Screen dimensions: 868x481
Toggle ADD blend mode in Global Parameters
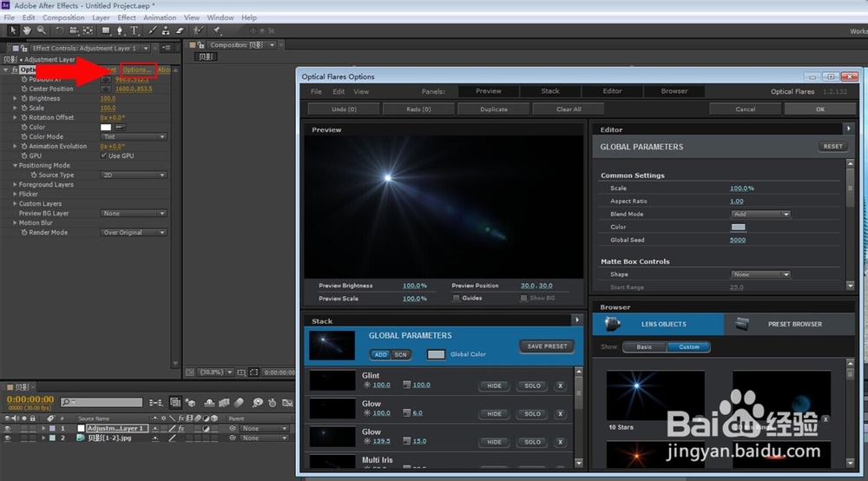click(x=380, y=355)
